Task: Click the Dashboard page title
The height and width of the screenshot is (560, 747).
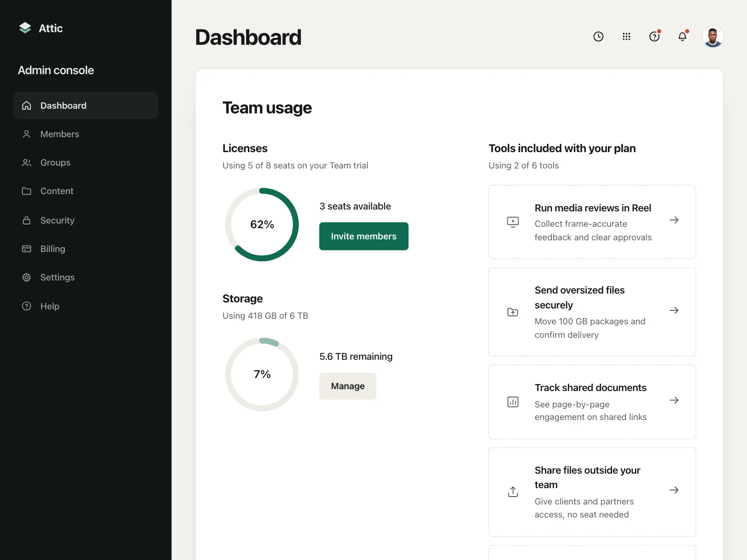Action: click(248, 37)
